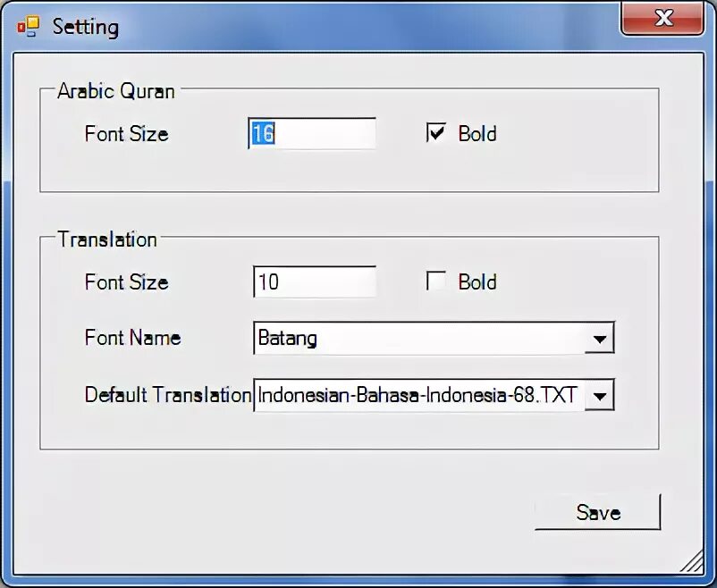The width and height of the screenshot is (717, 588).
Task: Expand the Default Translation dropdown arrow
Action: click(x=600, y=396)
